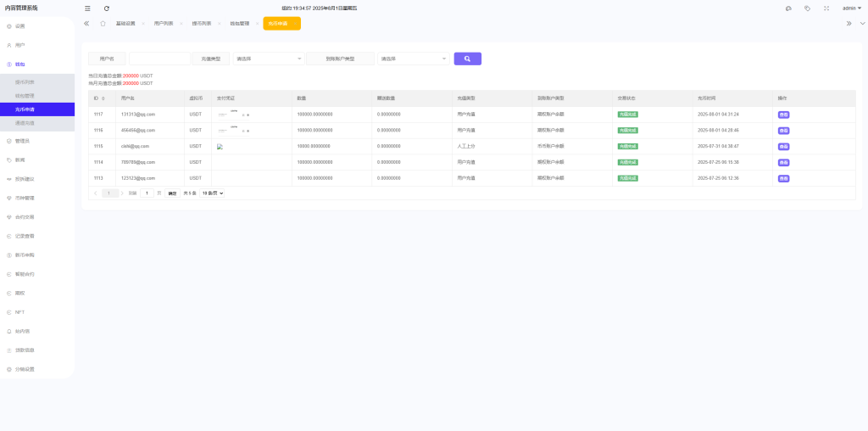
Task: Click the refresh icon in the top bar
Action: (x=107, y=8)
